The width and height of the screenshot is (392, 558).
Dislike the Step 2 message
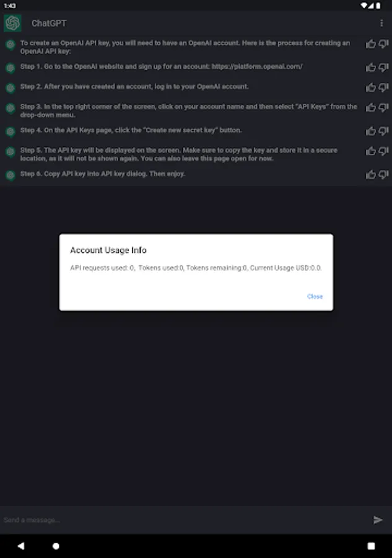(383, 87)
